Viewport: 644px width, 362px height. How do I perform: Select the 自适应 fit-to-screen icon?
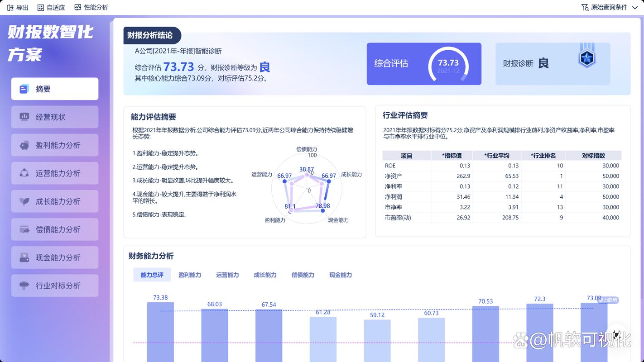click(41, 7)
